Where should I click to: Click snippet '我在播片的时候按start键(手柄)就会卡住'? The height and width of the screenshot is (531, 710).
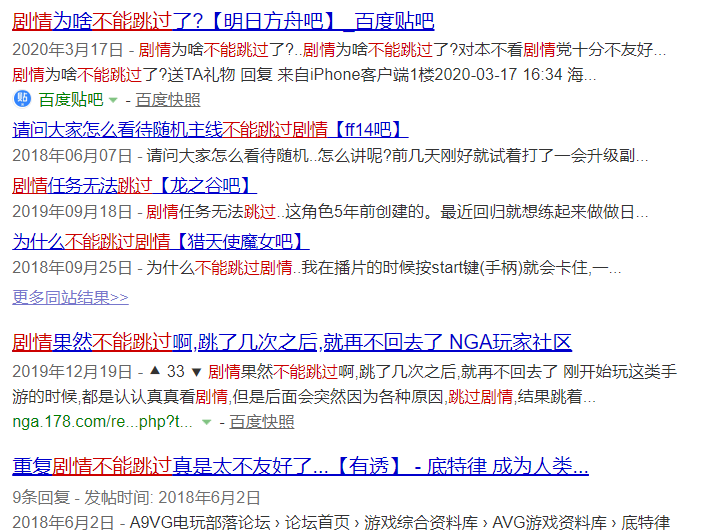[x=446, y=268]
